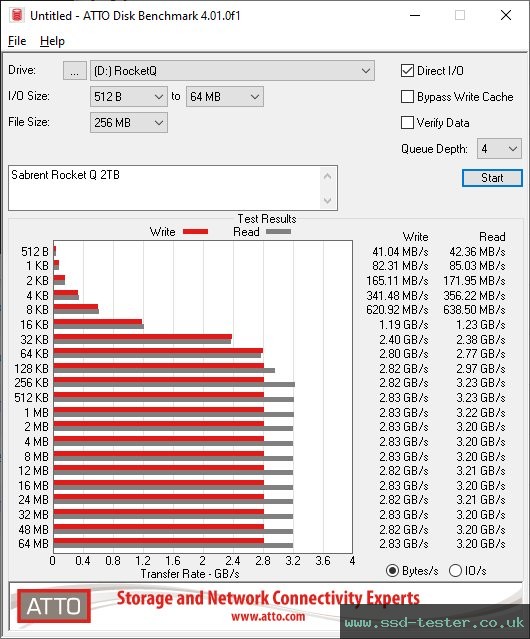
Task: Open the Help menu
Action: coord(52,41)
